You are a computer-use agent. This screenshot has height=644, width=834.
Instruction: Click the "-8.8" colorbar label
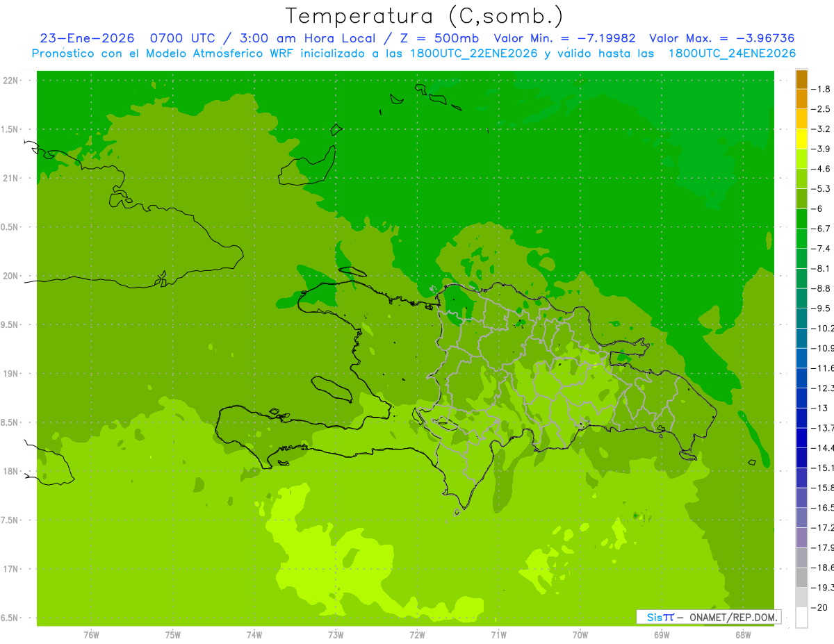click(821, 288)
